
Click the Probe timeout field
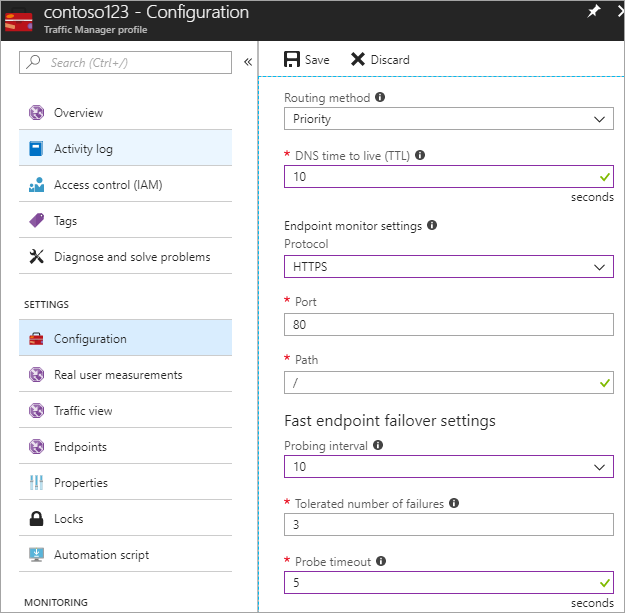(448, 582)
